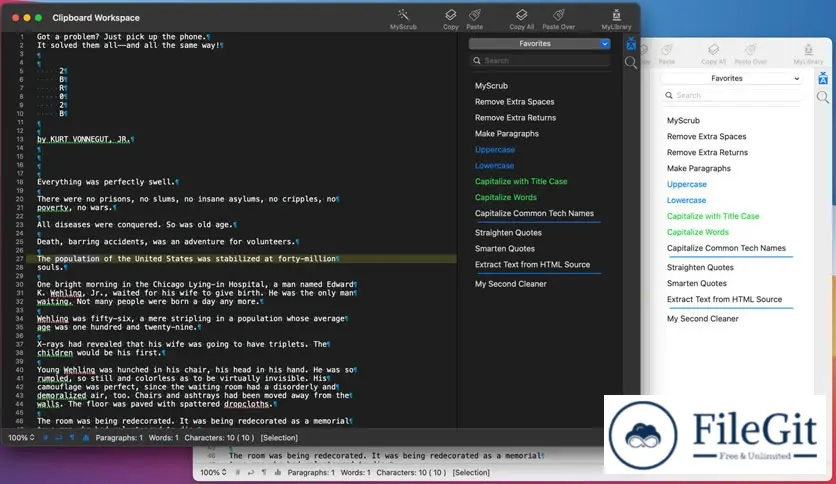Run MyScrub from light window list
This screenshot has height=484, width=836.
click(x=683, y=120)
